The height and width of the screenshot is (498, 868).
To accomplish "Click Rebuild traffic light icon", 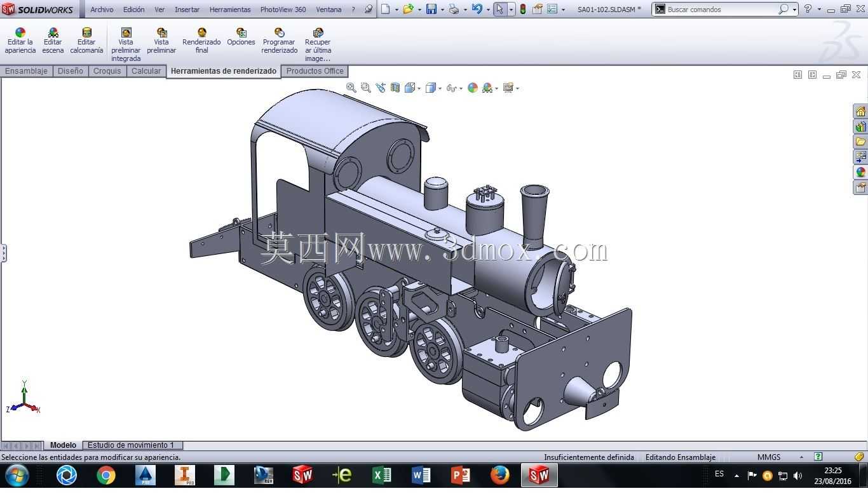I will (522, 9).
